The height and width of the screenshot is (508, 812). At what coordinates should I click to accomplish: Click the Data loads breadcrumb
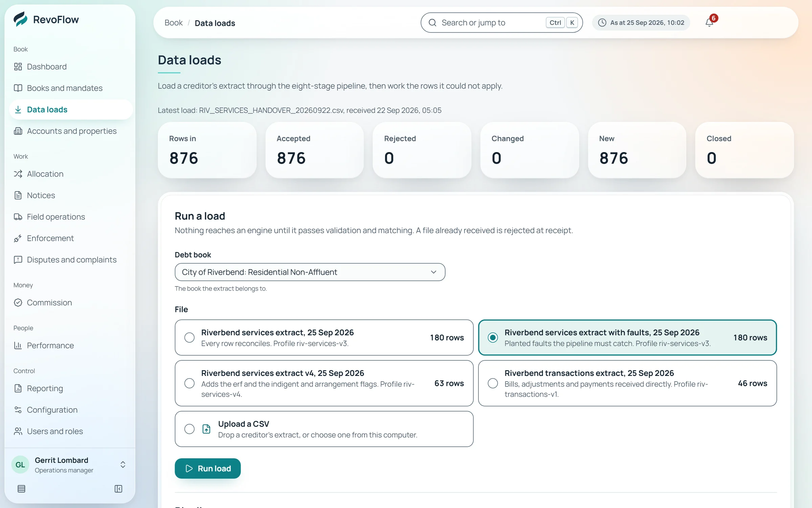[x=215, y=23]
